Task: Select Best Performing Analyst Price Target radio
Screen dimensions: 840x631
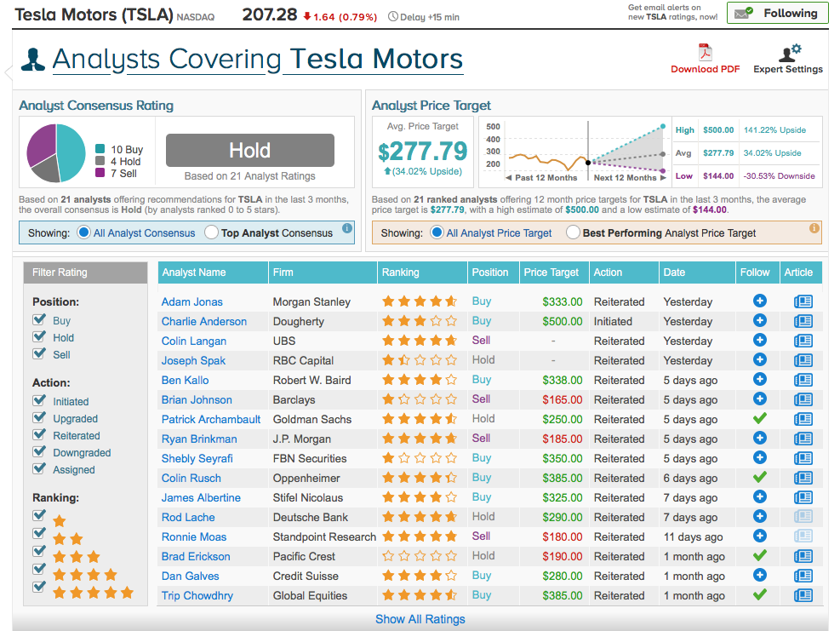Action: [x=574, y=232]
